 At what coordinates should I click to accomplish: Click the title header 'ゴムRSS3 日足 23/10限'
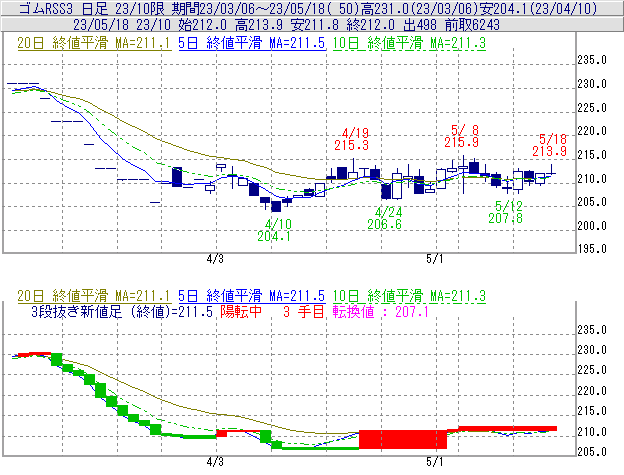91,8
